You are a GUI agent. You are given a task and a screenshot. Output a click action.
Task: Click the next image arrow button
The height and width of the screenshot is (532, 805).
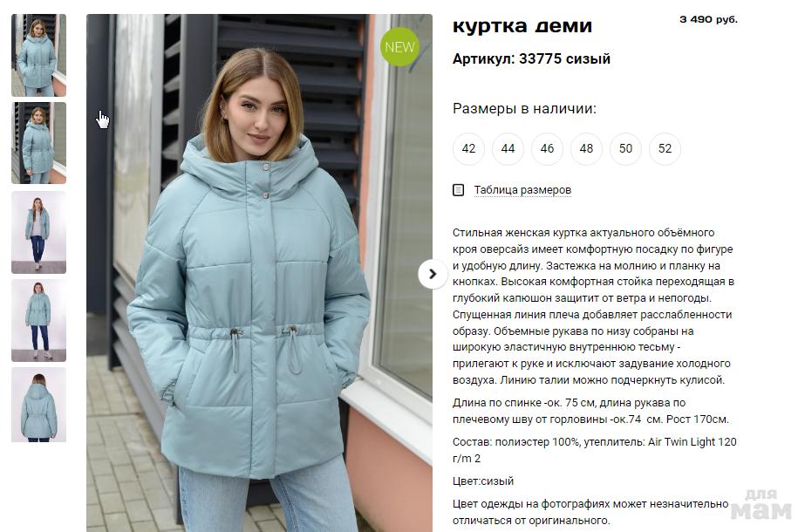(x=433, y=274)
